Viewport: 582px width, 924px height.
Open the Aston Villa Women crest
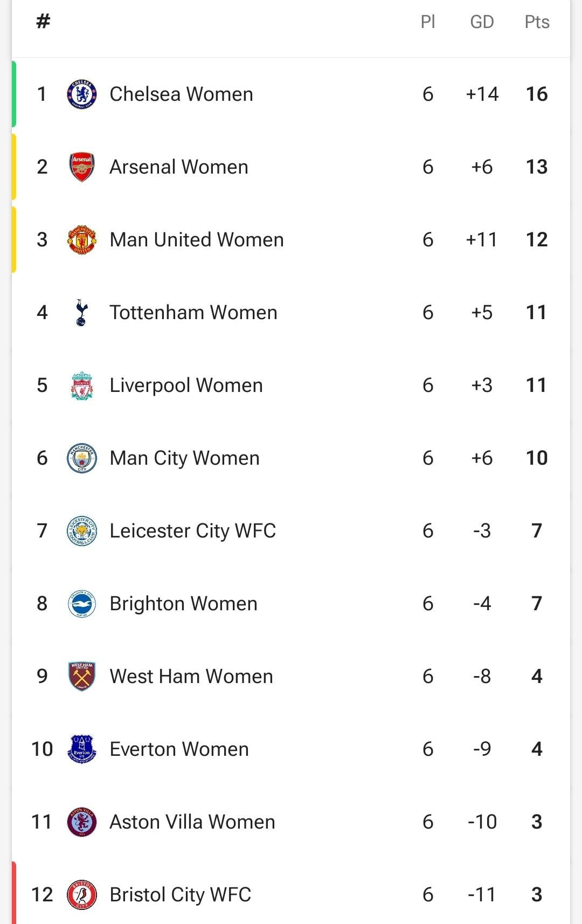(x=82, y=822)
